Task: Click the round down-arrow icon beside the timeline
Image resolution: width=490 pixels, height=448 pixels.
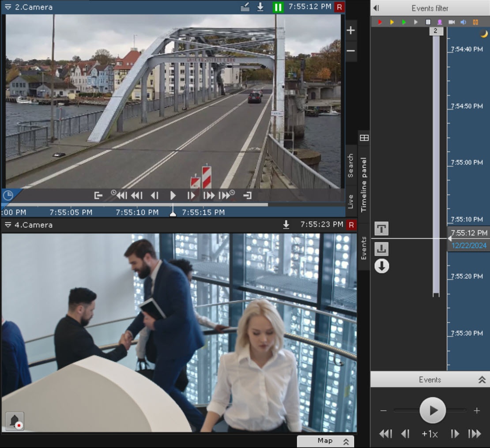Action: [x=381, y=266]
